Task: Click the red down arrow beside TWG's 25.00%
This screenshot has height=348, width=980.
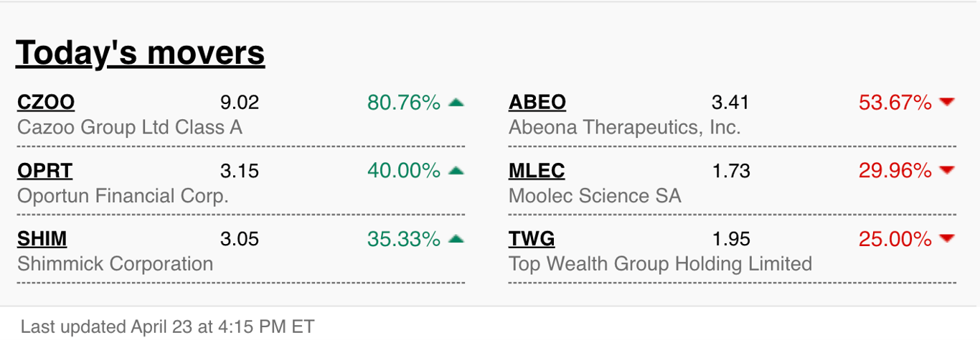Action: tap(947, 239)
